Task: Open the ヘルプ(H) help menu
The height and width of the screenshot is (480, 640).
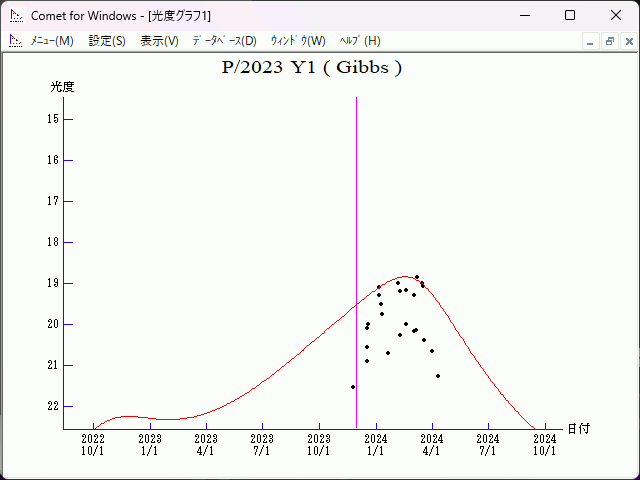Action: coord(360,41)
